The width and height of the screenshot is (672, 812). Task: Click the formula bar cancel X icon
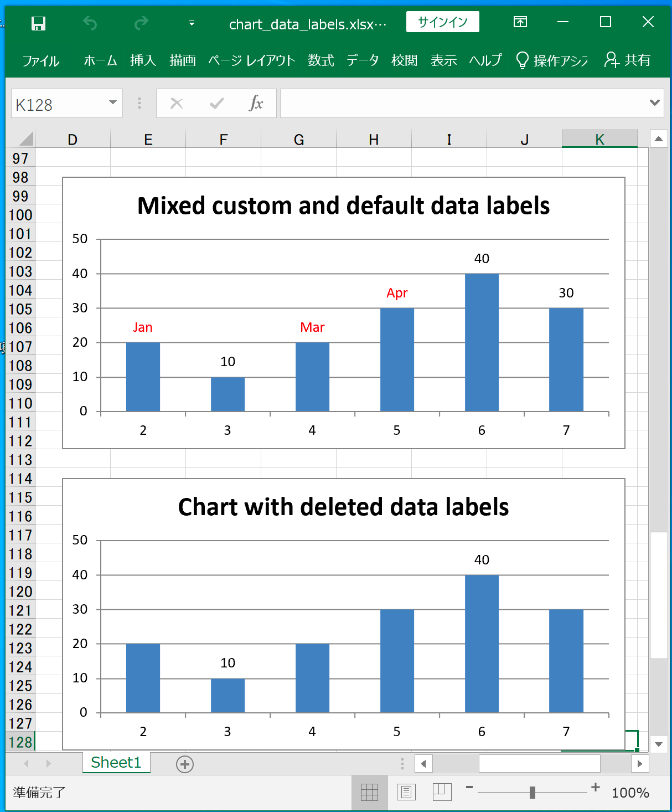coord(177,104)
